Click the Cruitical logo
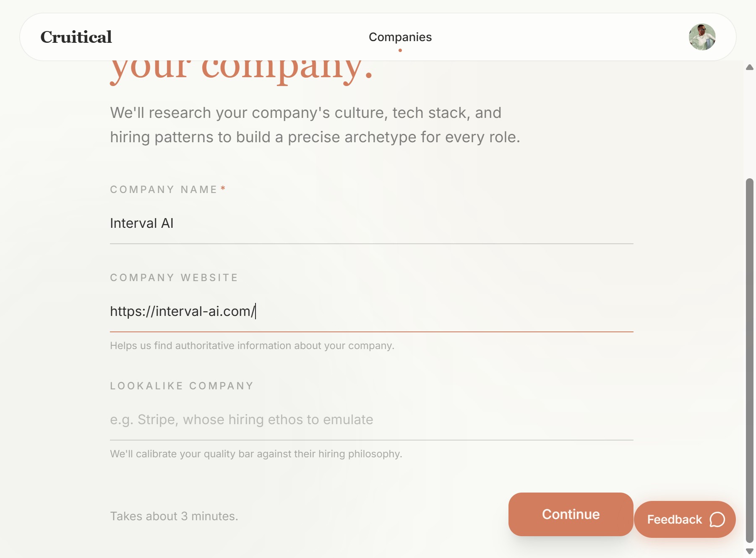This screenshot has height=558, width=756. (x=76, y=37)
